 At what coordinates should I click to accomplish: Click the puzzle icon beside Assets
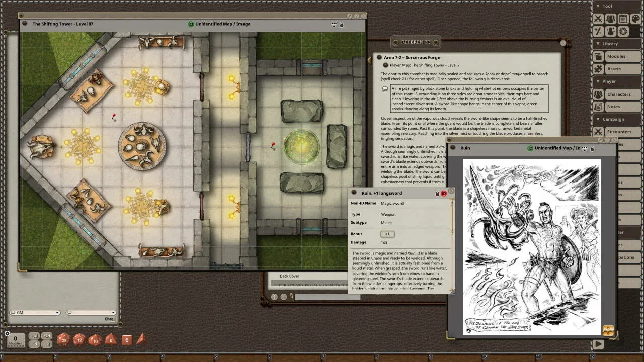click(598, 69)
